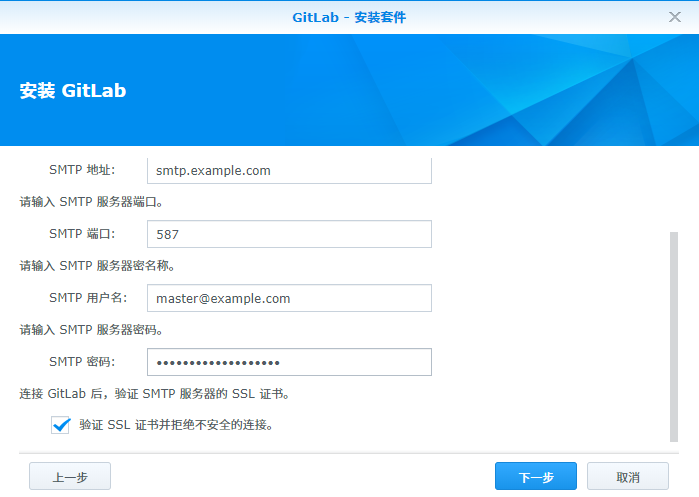This screenshot has height=497, width=699.
Task: Click the SMTP 地址 input field
Action: 289,170
